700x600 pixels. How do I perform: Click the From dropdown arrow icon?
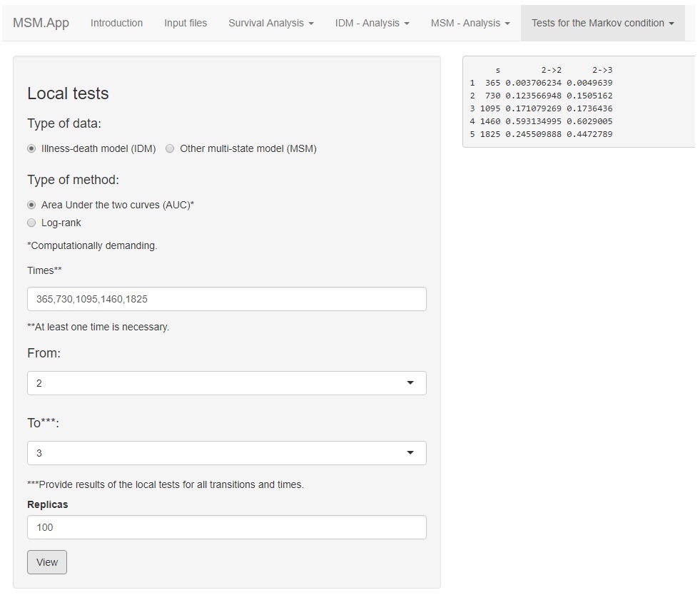(410, 383)
